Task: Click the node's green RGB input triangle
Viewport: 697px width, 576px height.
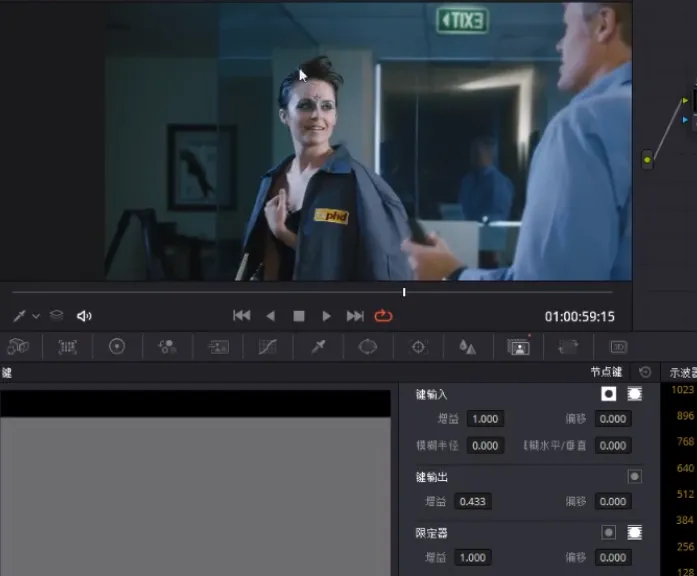Action: [x=685, y=101]
